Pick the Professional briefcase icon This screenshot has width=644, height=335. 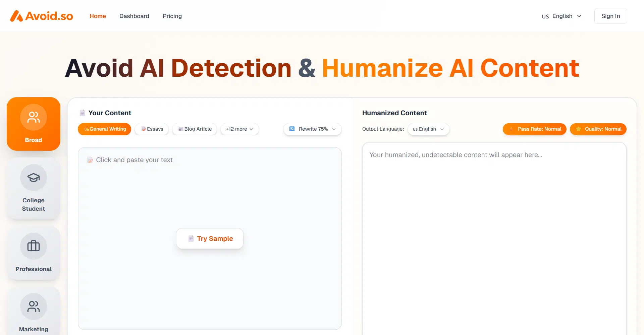[x=34, y=246]
